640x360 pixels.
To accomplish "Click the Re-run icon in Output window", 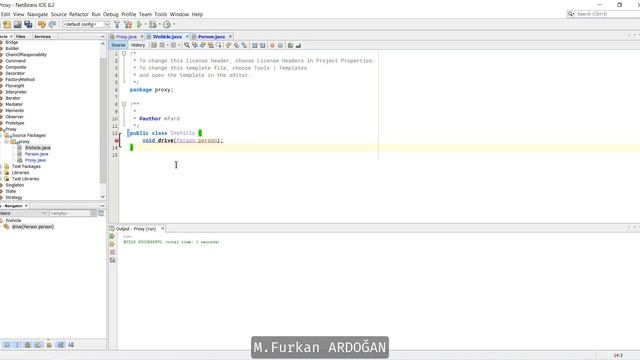I will (112, 236).
